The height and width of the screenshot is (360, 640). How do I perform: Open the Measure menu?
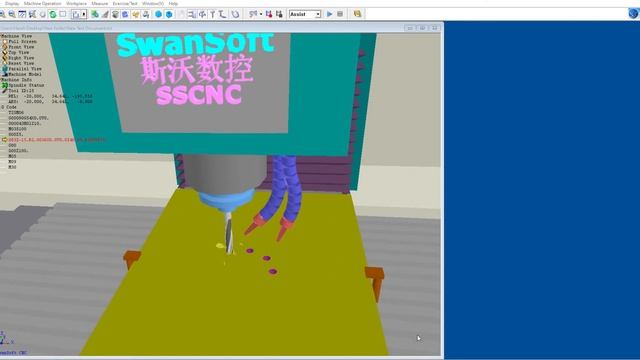pos(100,3)
